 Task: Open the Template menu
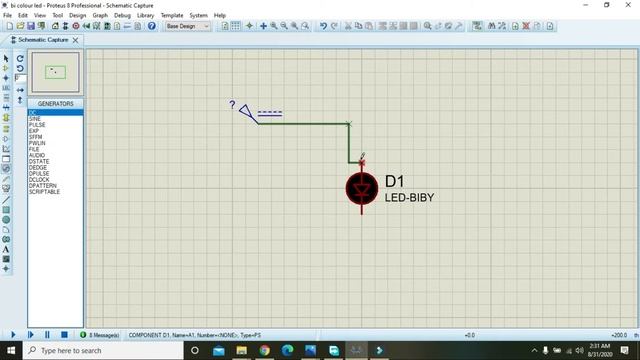[172, 15]
